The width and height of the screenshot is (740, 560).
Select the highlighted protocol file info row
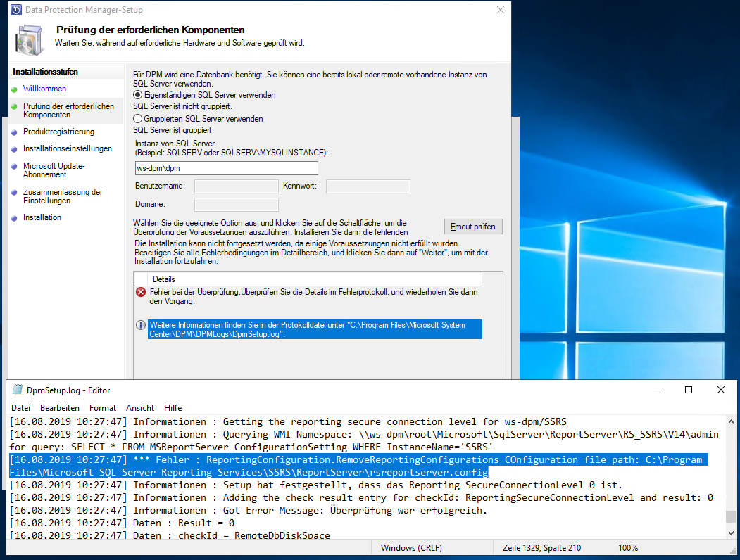pos(315,329)
